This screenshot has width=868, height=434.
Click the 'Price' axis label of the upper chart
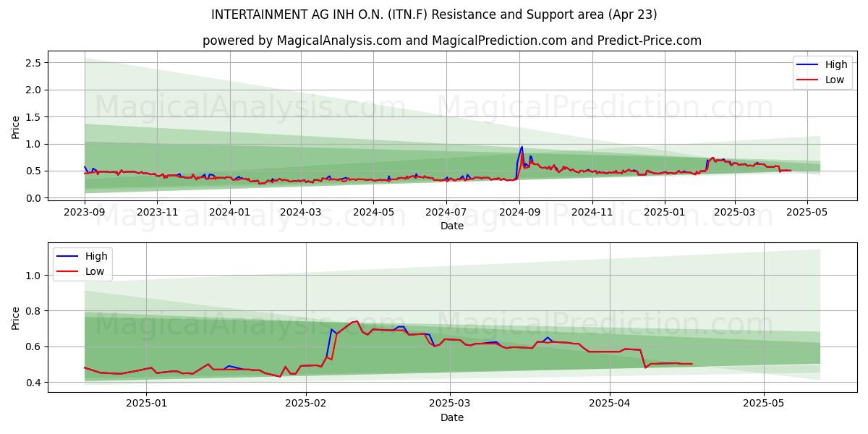[x=16, y=127]
